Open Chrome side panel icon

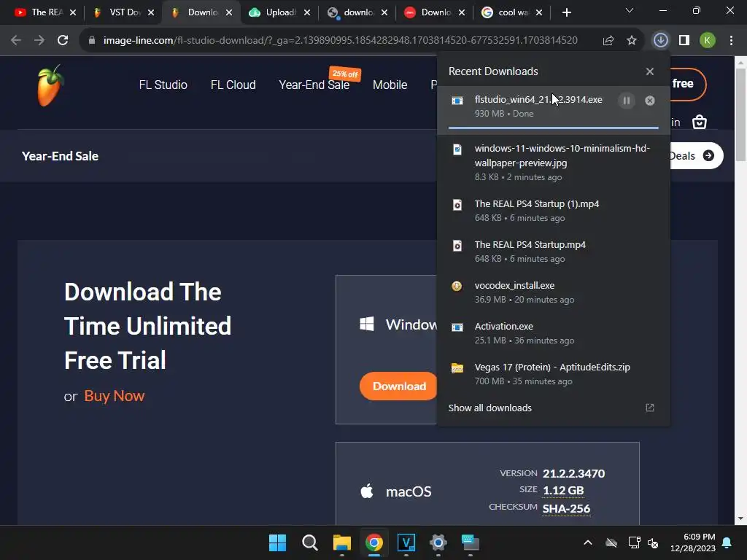pos(684,40)
